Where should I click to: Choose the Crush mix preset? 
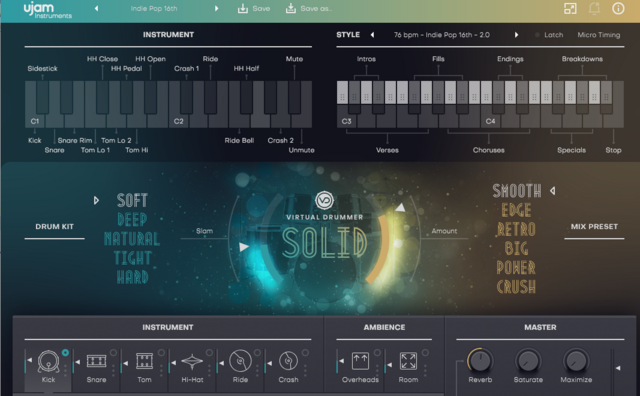[516, 287]
